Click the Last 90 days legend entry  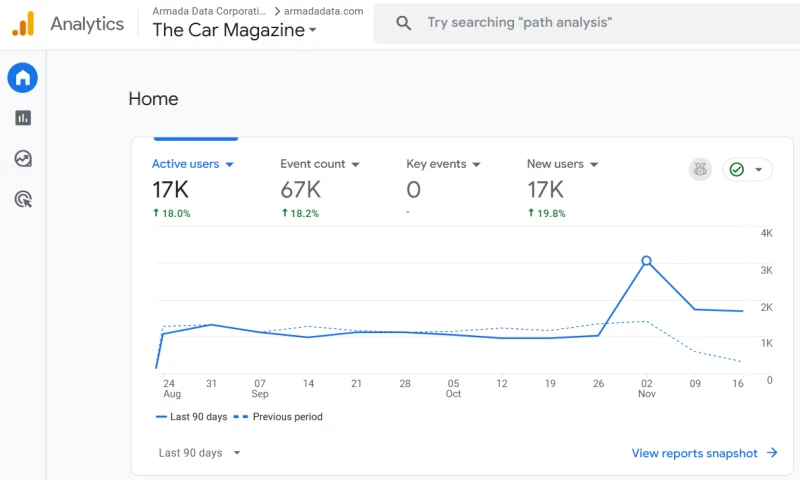click(x=191, y=417)
